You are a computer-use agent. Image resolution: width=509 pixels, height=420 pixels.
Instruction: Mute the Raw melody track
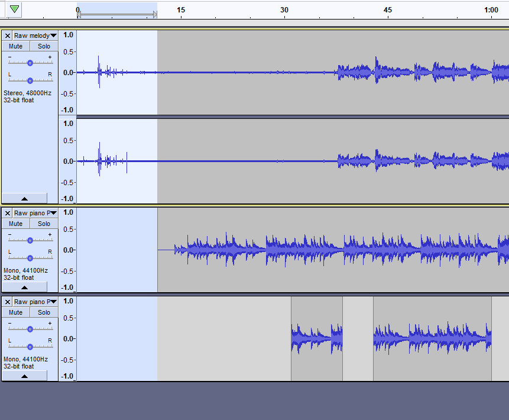(15, 46)
